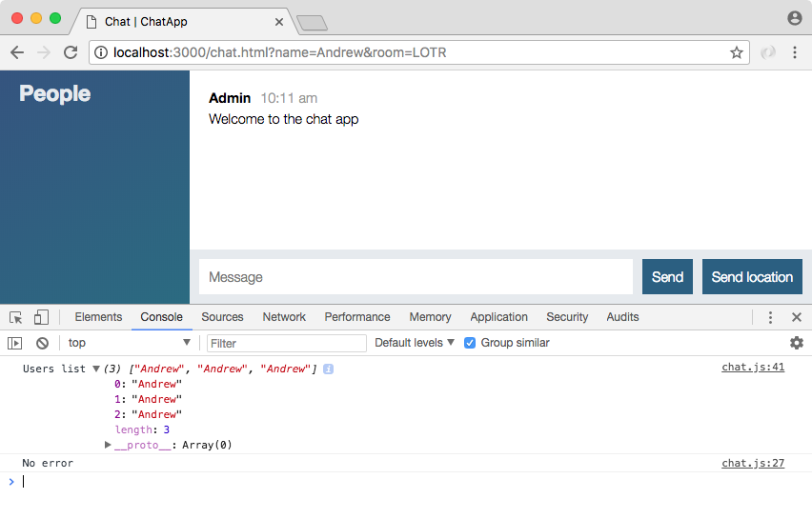
Task: Reload the chat page
Action: [x=71, y=52]
